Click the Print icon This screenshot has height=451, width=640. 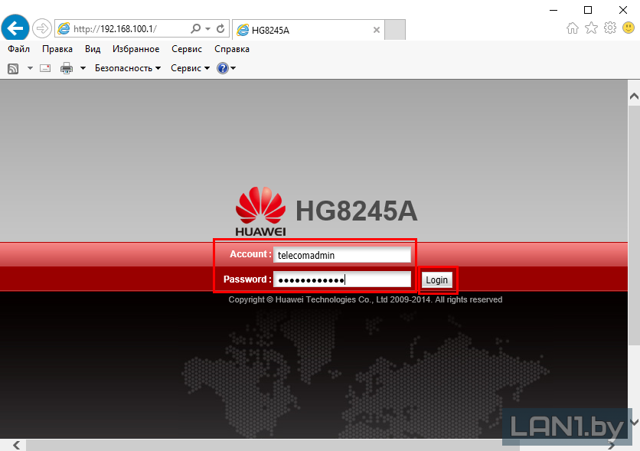pos(67,68)
